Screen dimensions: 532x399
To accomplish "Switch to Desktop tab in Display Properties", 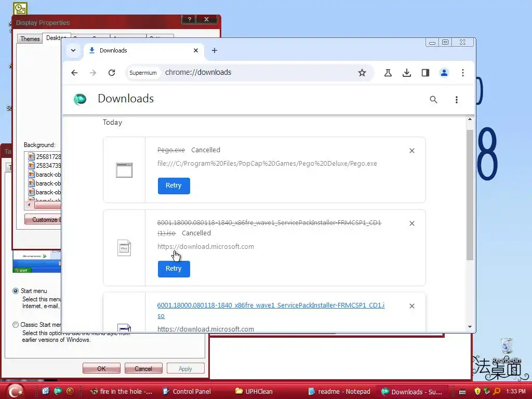I will 56,38.
